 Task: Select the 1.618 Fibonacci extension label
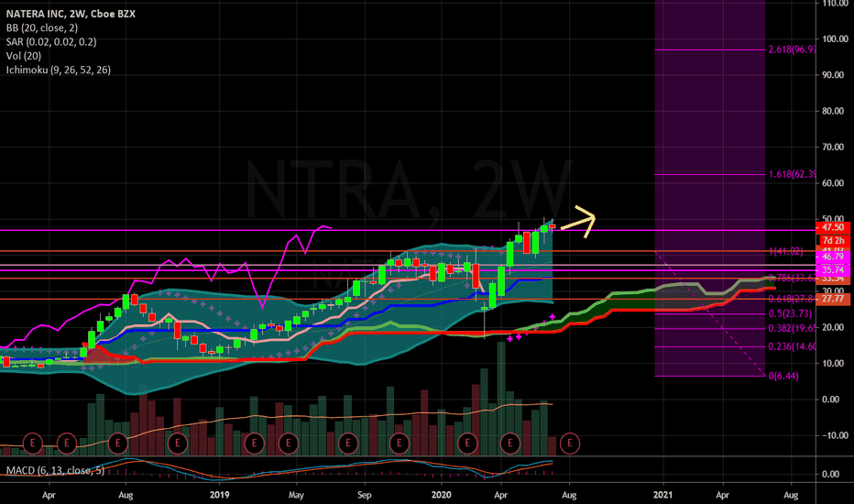click(x=792, y=174)
